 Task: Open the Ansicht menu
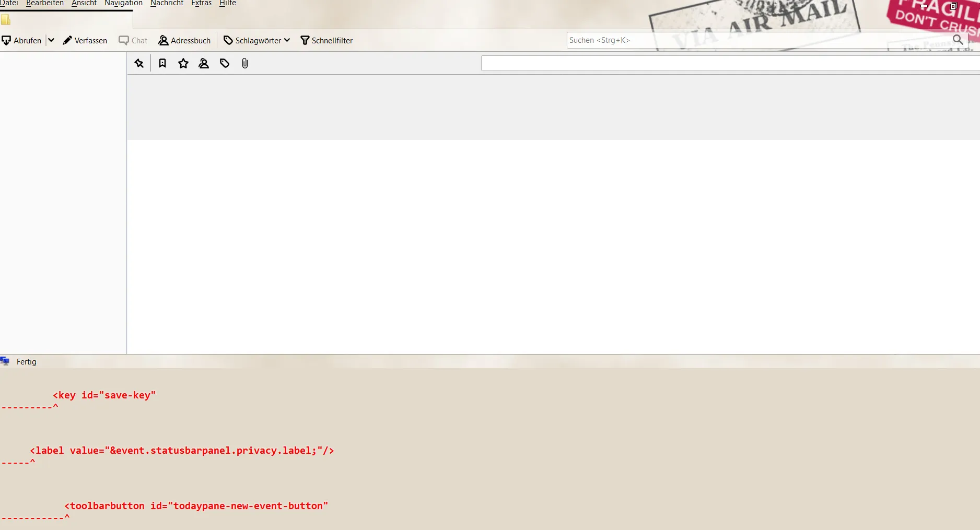[84, 3]
